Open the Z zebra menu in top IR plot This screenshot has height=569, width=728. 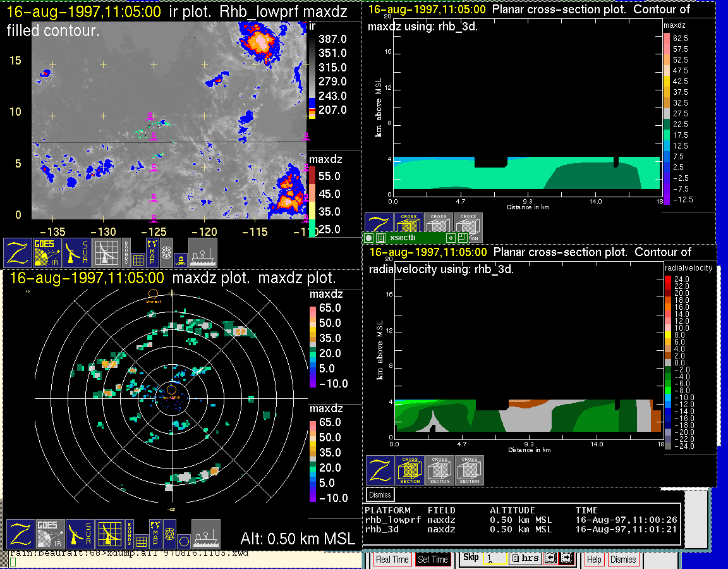pos(18,253)
